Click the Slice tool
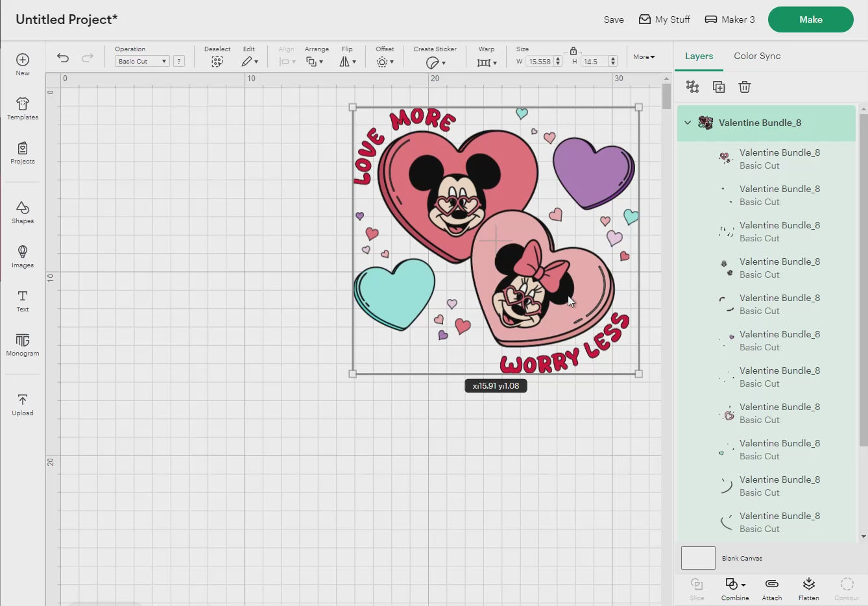Screen dimensions: 868x606 click(x=697, y=588)
